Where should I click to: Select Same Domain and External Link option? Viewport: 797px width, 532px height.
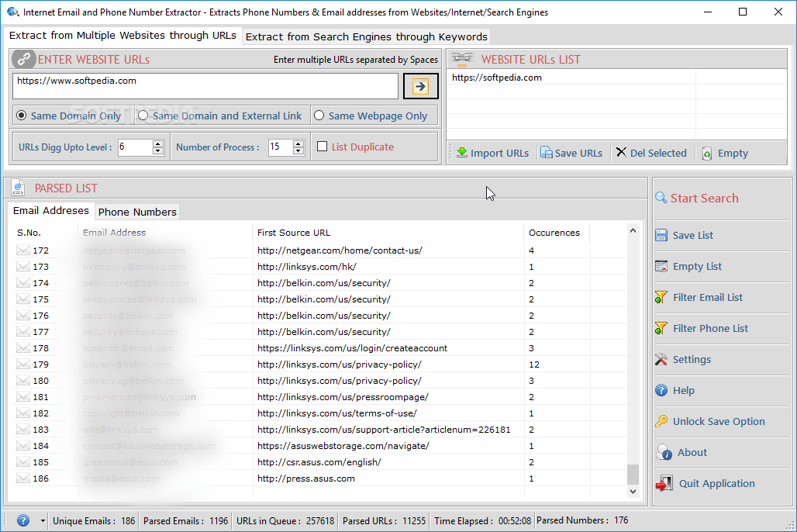[x=142, y=115]
